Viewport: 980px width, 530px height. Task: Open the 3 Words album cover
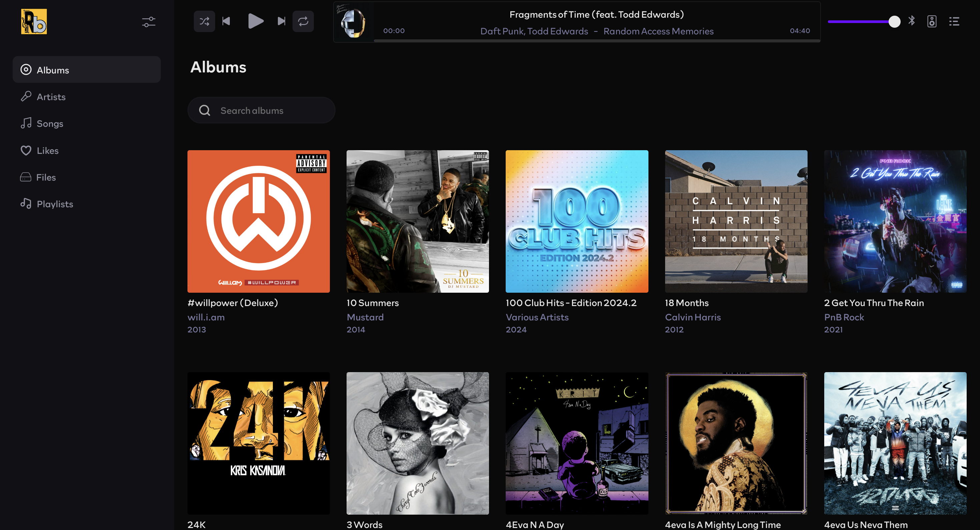[x=418, y=443]
